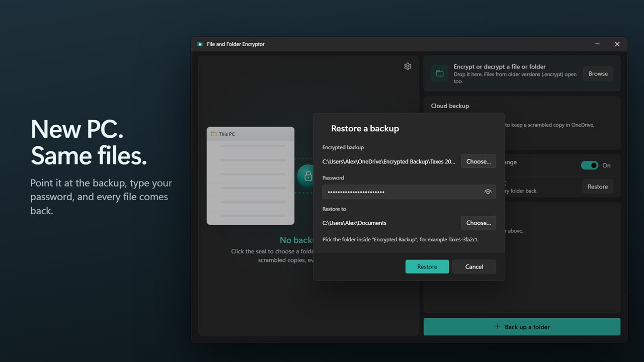
Task: Click the 'Pick the folder inside' hint text
Action: [x=400, y=240]
